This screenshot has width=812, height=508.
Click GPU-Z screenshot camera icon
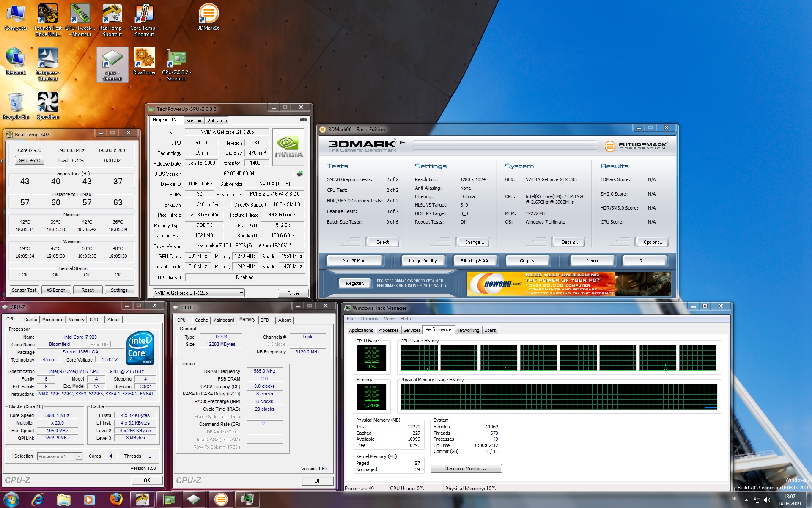tap(303, 120)
